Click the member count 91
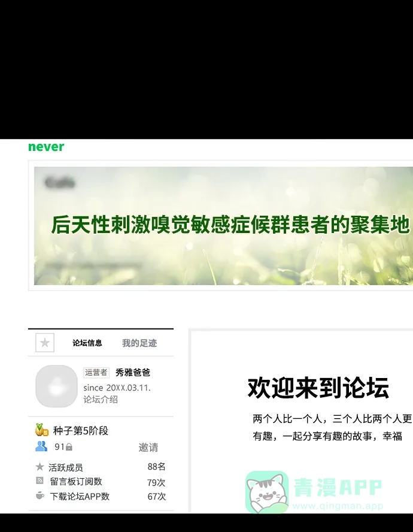The width and height of the screenshot is (413, 532). click(x=59, y=447)
